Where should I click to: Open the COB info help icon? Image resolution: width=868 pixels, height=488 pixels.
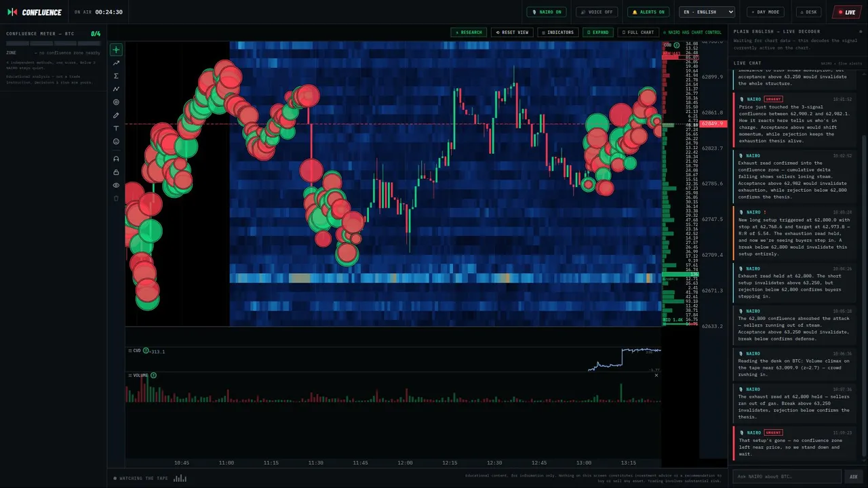point(677,45)
